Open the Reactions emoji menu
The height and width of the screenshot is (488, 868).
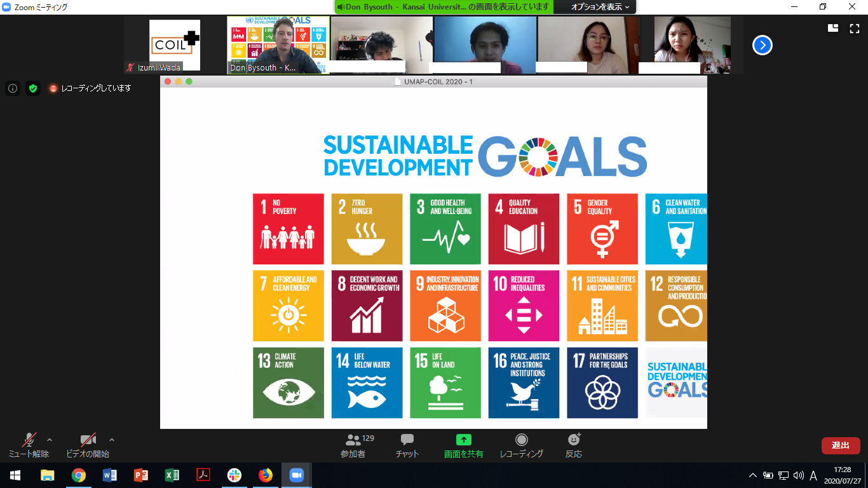[x=574, y=440]
